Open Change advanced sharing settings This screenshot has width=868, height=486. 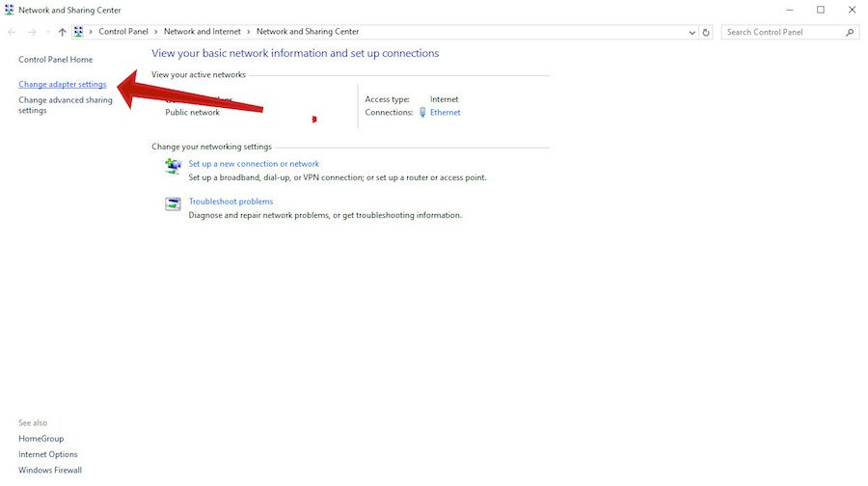(x=66, y=105)
